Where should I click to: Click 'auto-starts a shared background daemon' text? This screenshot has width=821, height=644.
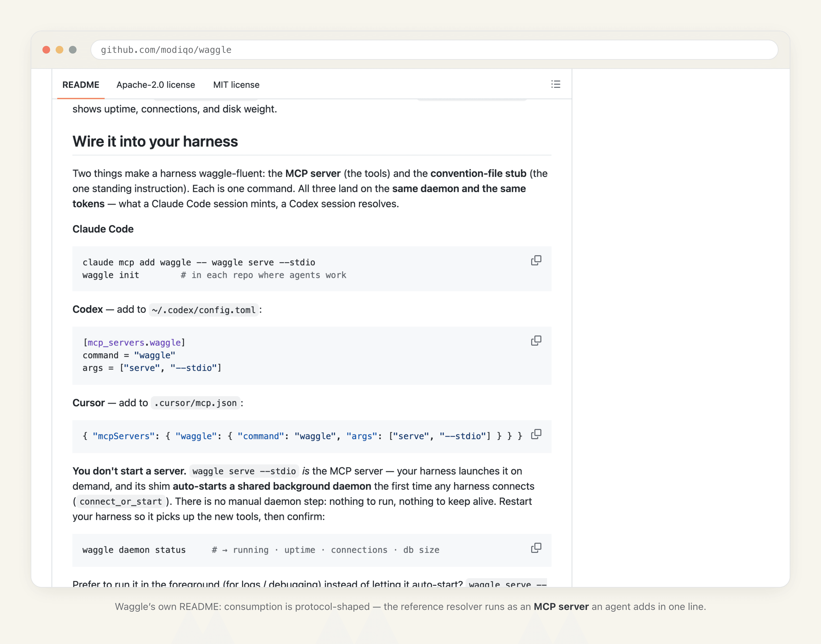click(272, 486)
